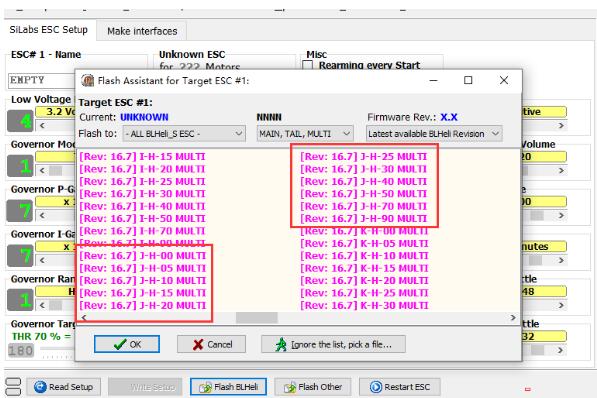
Task: Select firmware 'I-H-25 MULTI'
Action: coord(142,182)
